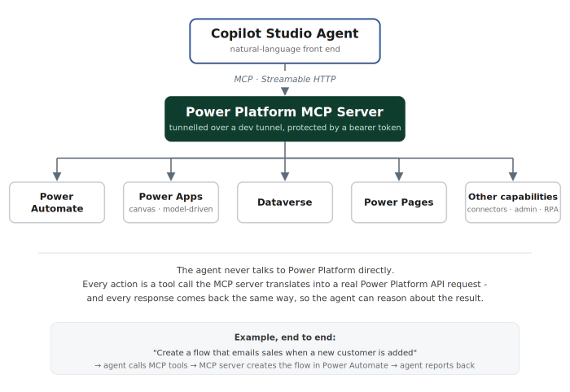Select the Power Apps box
This screenshot has width=570, height=392.
point(171,203)
